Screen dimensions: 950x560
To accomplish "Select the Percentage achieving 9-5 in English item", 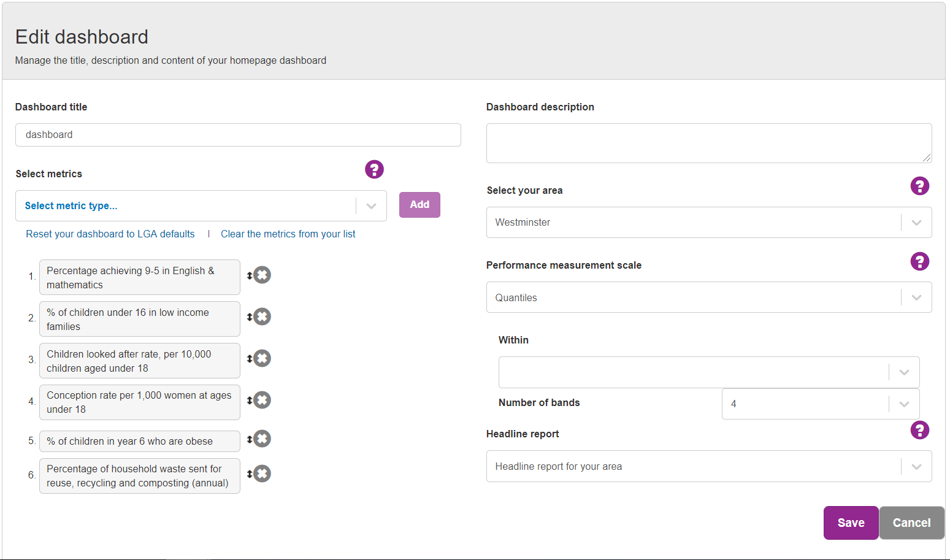I will click(x=140, y=277).
